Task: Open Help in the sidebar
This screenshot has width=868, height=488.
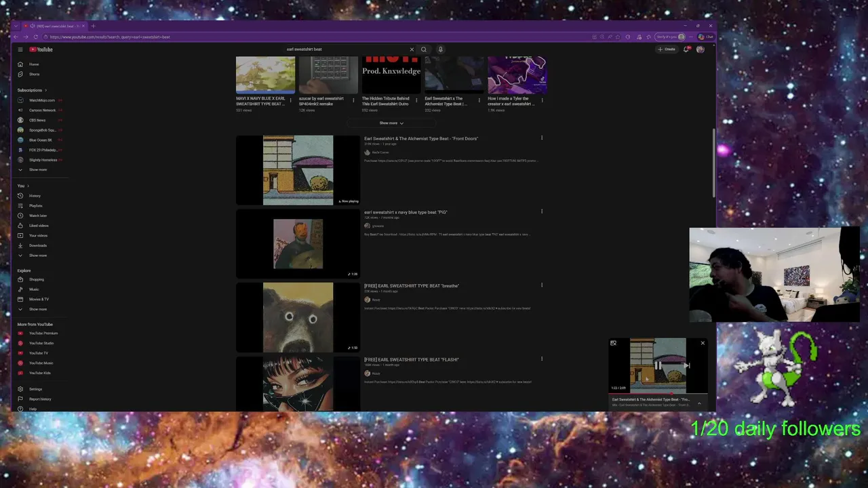Action: tap(33, 409)
